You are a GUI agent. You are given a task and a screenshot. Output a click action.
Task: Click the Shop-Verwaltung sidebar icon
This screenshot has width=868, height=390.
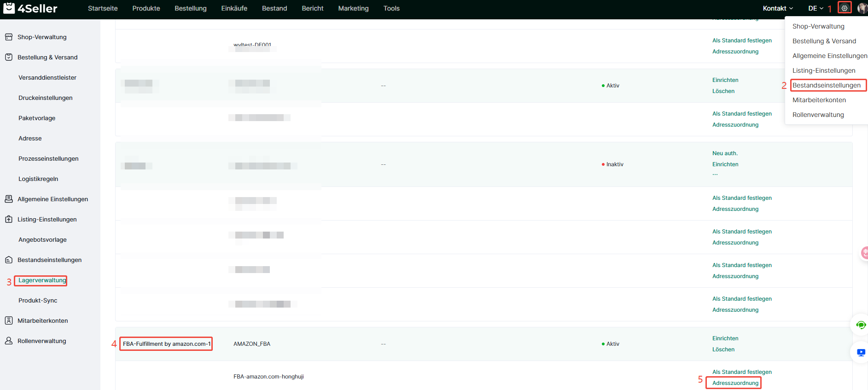9,37
